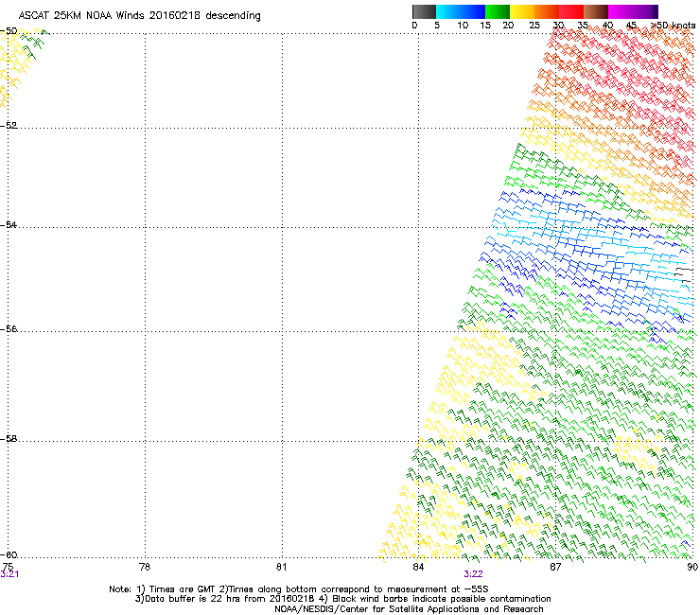Click the '-52' latitude axis label
The height and width of the screenshot is (615, 700).
coord(9,126)
